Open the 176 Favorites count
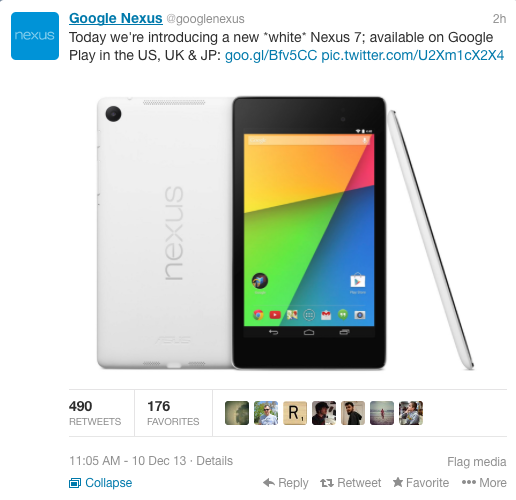The image size is (516, 500). pyautogui.click(x=173, y=413)
